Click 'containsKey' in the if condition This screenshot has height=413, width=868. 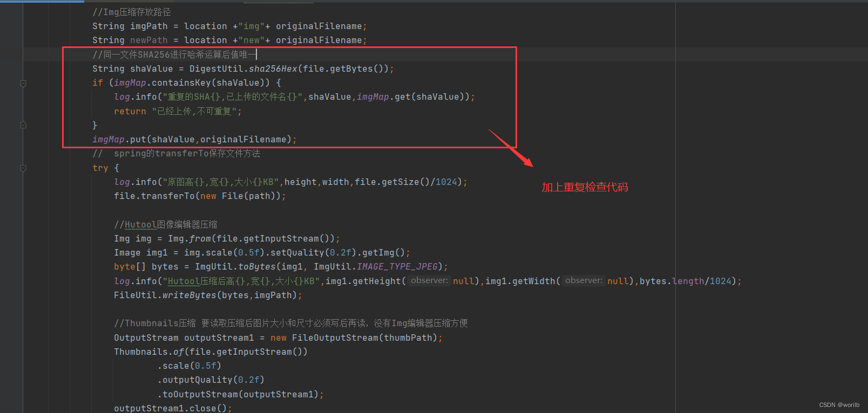[181, 82]
